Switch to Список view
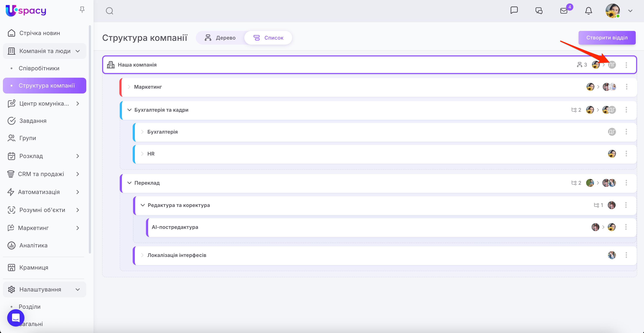 tap(268, 38)
